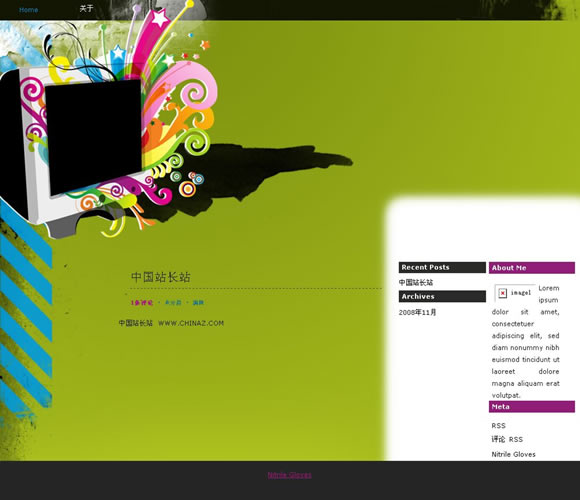Open the pink 1条评论 comments link
Screen dimensions: 580x500
click(x=142, y=303)
